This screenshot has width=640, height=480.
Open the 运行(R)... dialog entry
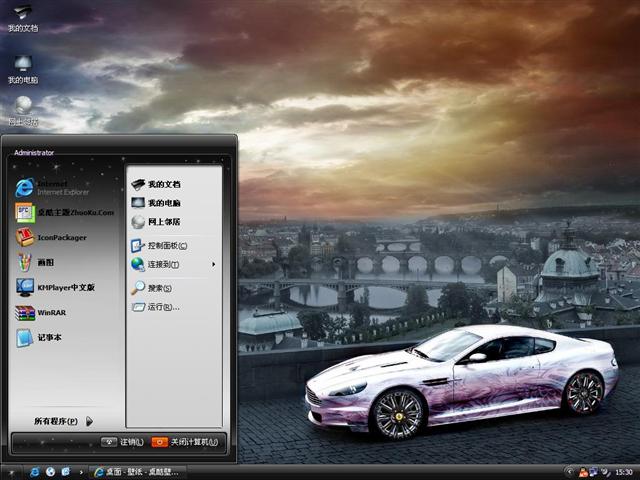pyautogui.click(x=162, y=307)
